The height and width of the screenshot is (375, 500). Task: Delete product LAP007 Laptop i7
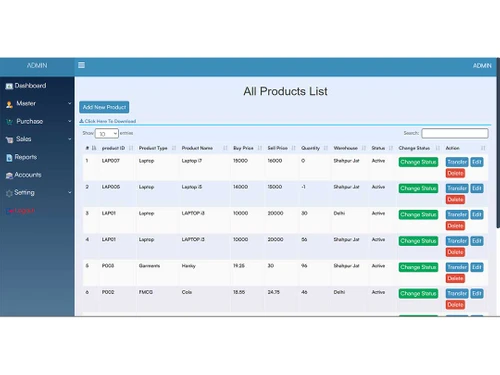[455, 173]
